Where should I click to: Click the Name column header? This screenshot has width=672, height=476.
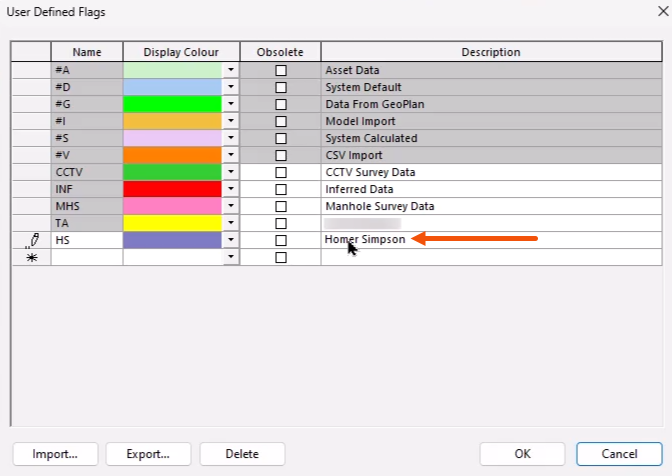tap(87, 52)
